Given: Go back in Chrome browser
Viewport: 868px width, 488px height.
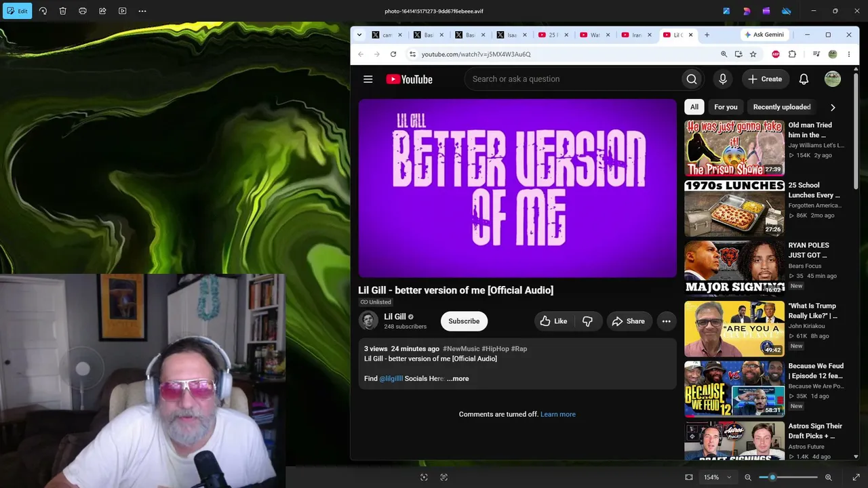Looking at the screenshot, I should (361, 54).
